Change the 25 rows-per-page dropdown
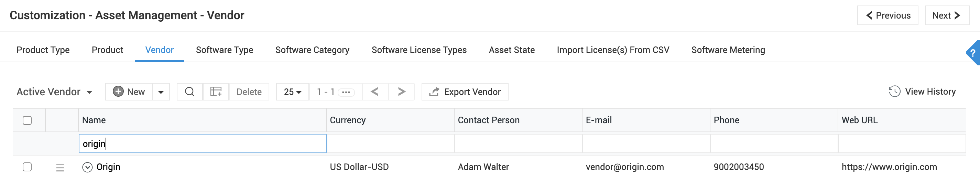This screenshot has height=192, width=980. coord(292,92)
